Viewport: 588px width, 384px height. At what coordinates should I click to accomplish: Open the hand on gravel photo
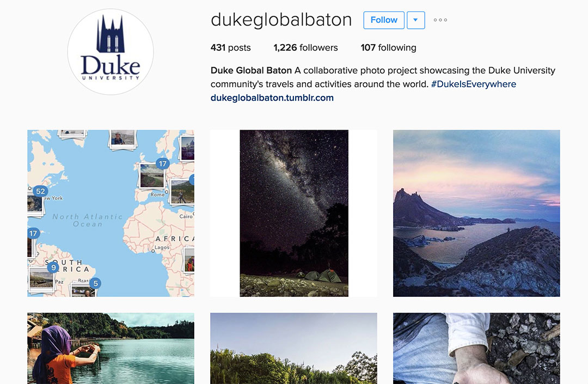point(476,349)
